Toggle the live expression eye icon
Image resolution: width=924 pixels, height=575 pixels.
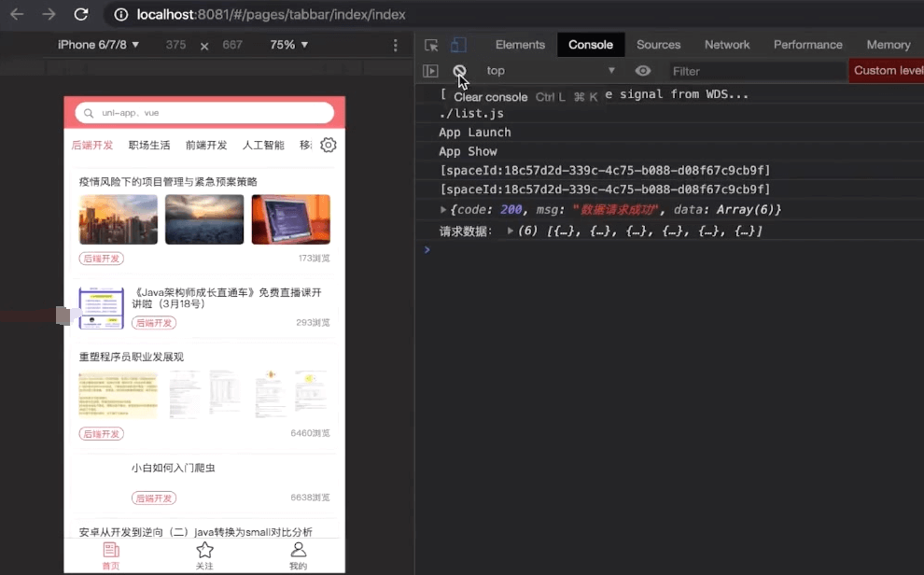tap(643, 71)
